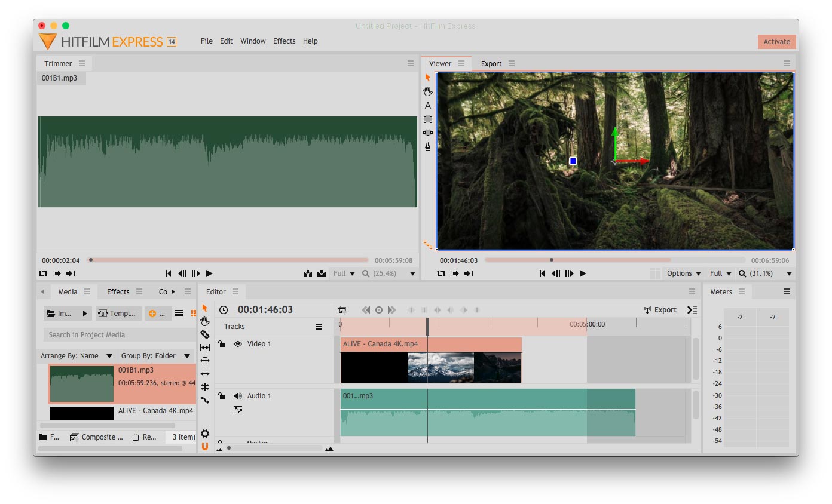
Task: Select the Editor slide edit tool
Action: point(205,361)
